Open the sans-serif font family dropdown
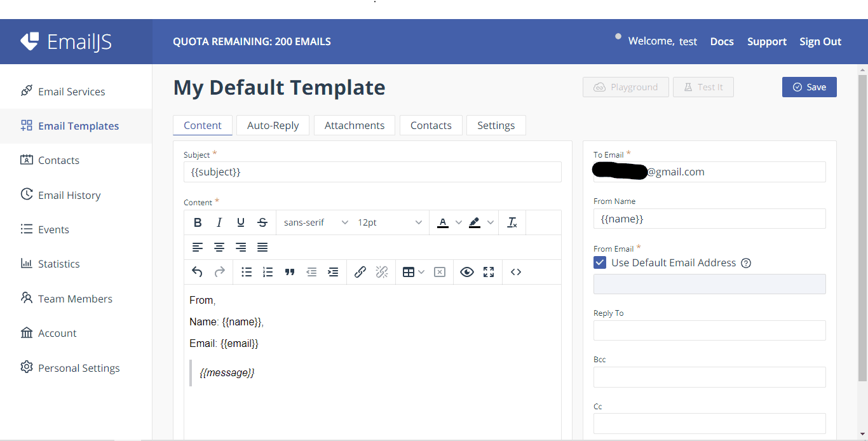Image resolution: width=868 pixels, height=441 pixels. coord(316,222)
